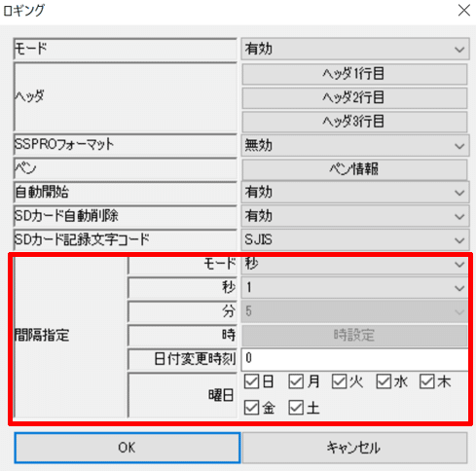Click the ヘッダ row label

[x=29, y=96]
